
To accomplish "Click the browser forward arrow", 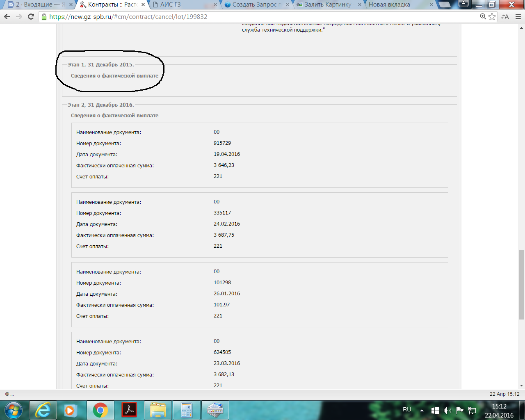I will [19, 17].
